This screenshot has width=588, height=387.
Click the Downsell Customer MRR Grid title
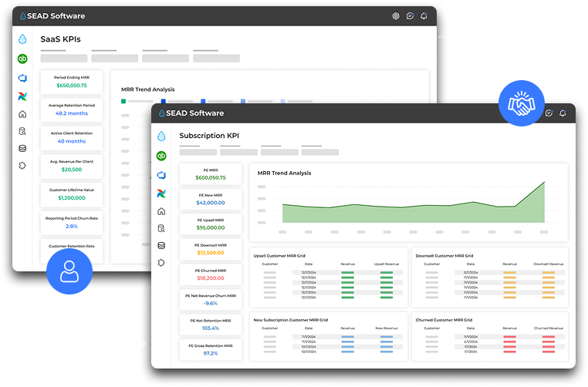(x=444, y=256)
